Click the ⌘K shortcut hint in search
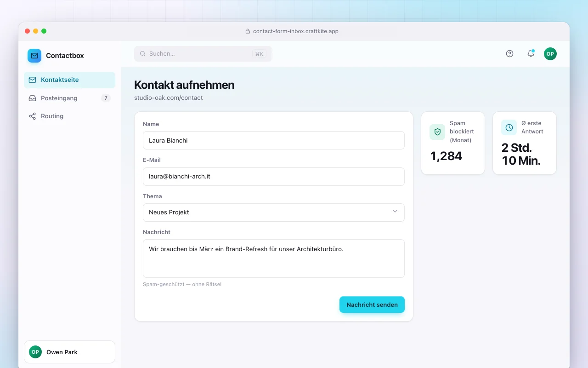This screenshot has height=368, width=588. click(259, 54)
